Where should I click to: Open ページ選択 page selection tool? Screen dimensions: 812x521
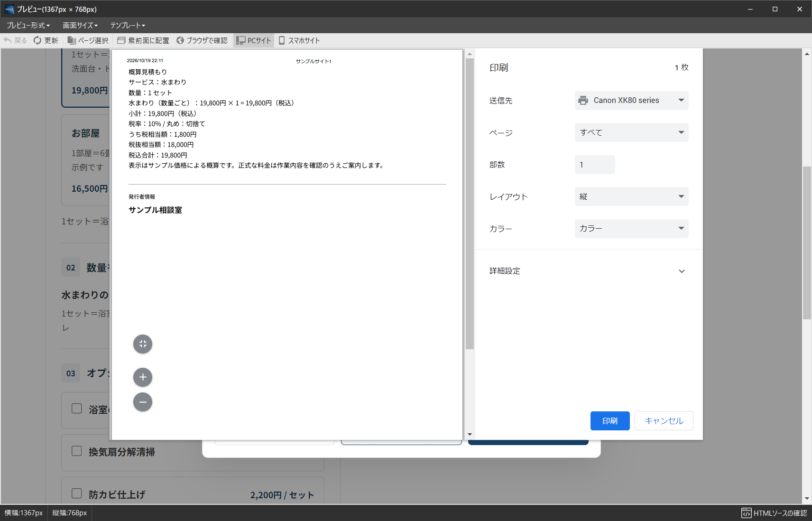point(88,40)
